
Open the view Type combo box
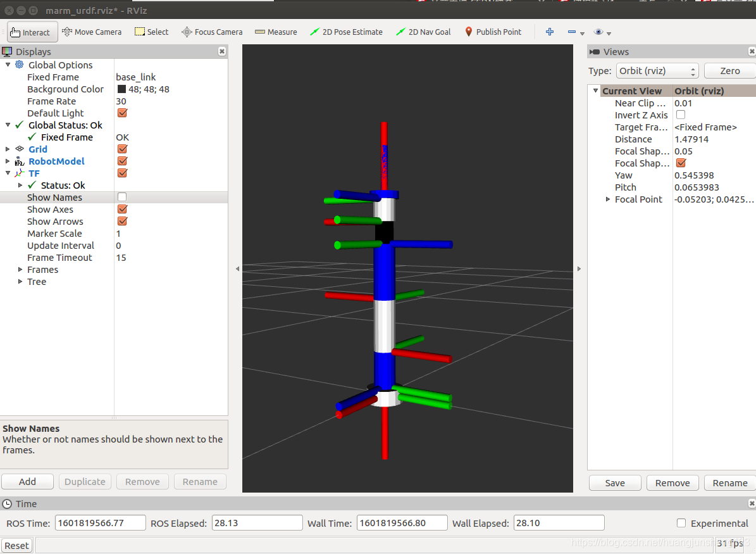pos(658,71)
